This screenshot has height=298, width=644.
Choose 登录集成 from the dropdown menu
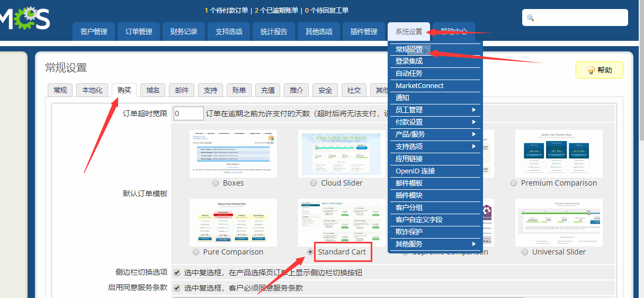tap(435, 61)
